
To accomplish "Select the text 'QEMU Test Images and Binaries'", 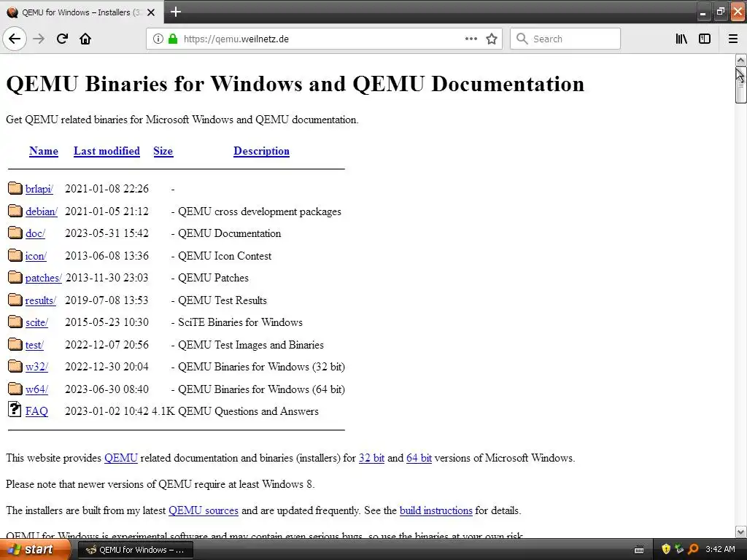I will pos(251,345).
